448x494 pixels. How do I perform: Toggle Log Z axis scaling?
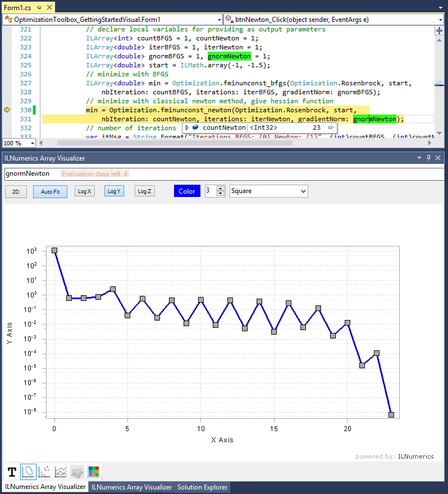tap(145, 191)
